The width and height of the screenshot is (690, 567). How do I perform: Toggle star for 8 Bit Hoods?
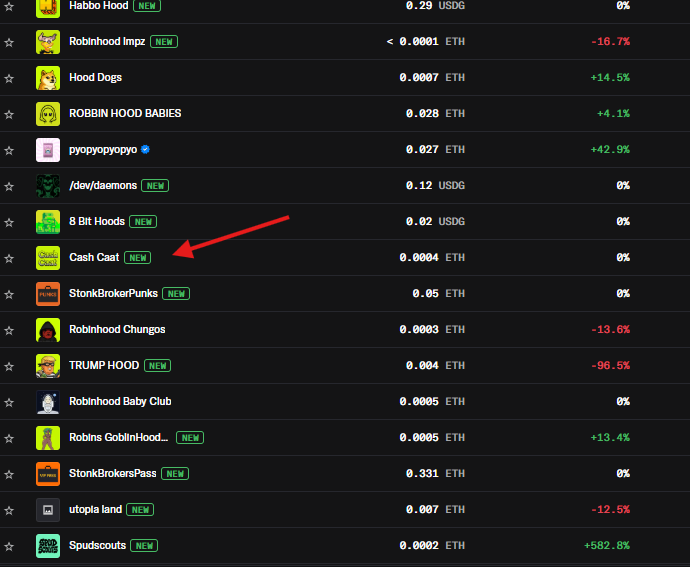point(9,222)
